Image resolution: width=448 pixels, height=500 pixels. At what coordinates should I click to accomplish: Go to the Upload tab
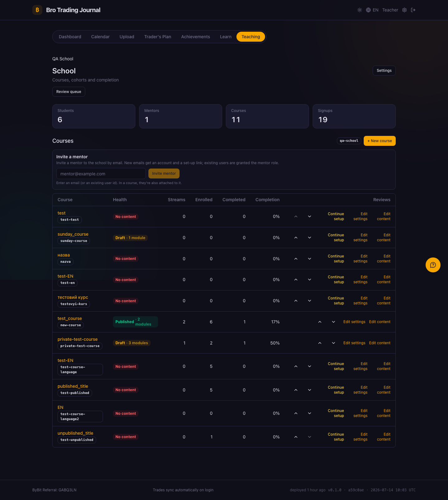[x=127, y=37]
